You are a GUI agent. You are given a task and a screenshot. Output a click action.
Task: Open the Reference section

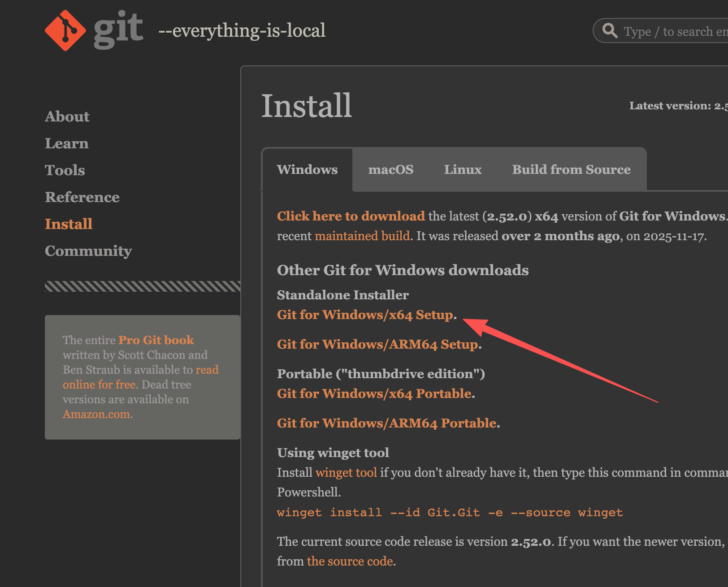(x=82, y=197)
